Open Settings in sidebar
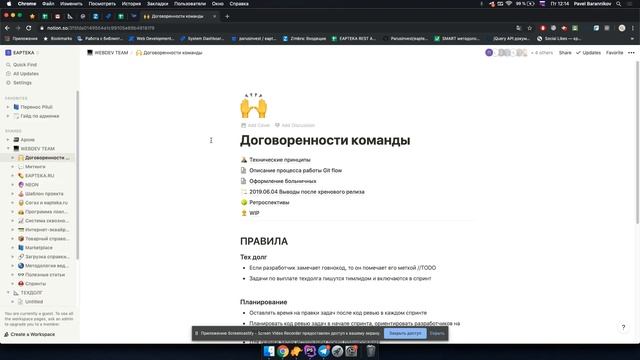Viewport: 640px width, 360px height. click(22, 82)
